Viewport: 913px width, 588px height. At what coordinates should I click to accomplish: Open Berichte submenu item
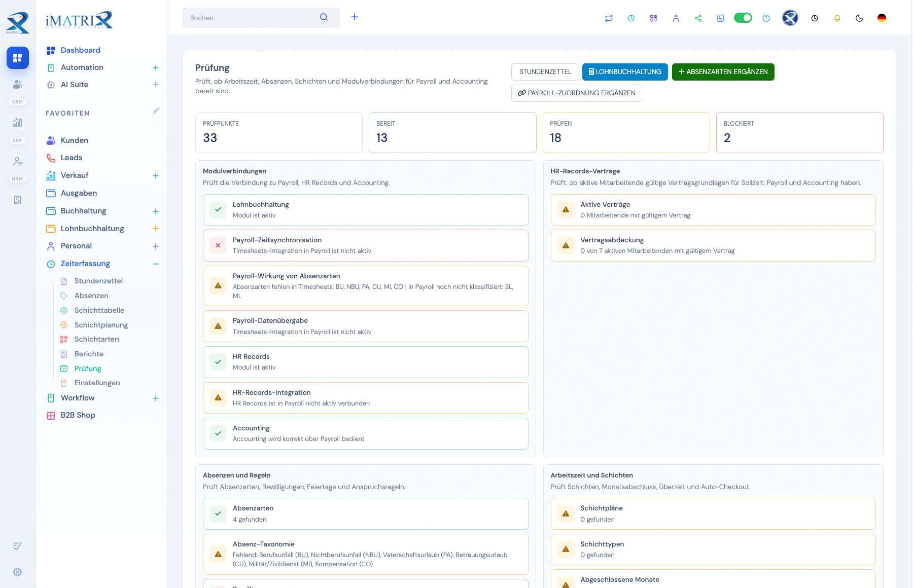pos(89,354)
